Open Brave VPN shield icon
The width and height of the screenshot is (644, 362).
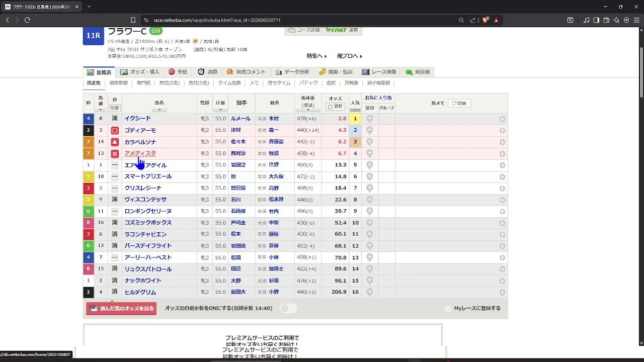tap(626, 20)
